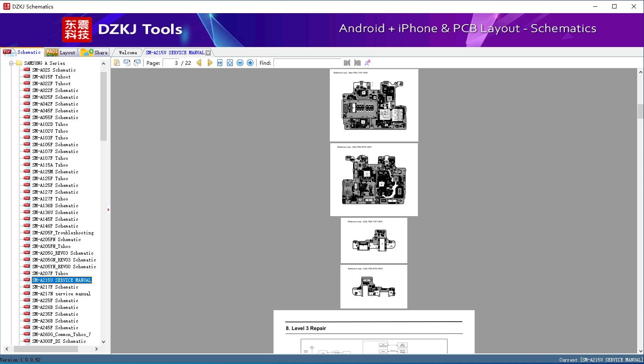This screenshot has height=364, width=644.
Task: Toggle the match case search icon
Action: (x=368, y=63)
